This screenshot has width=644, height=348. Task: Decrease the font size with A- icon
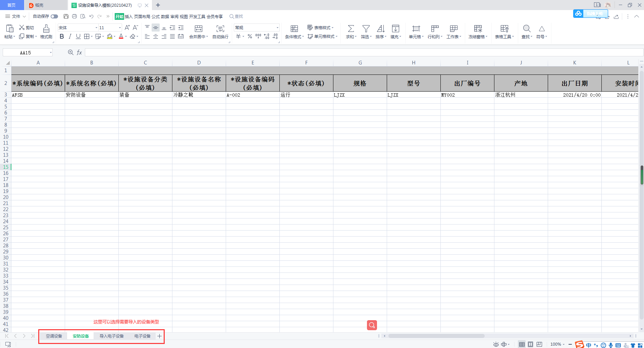136,28
